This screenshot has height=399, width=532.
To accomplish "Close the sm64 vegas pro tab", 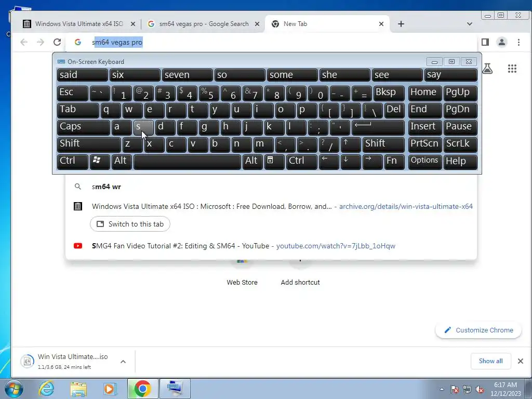I will [x=257, y=24].
